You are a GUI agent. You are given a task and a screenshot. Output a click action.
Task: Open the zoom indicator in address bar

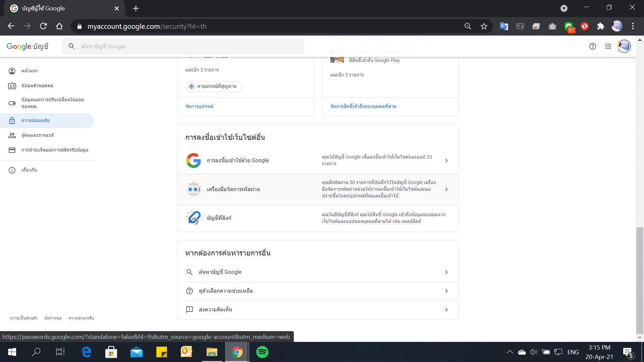pos(468,26)
